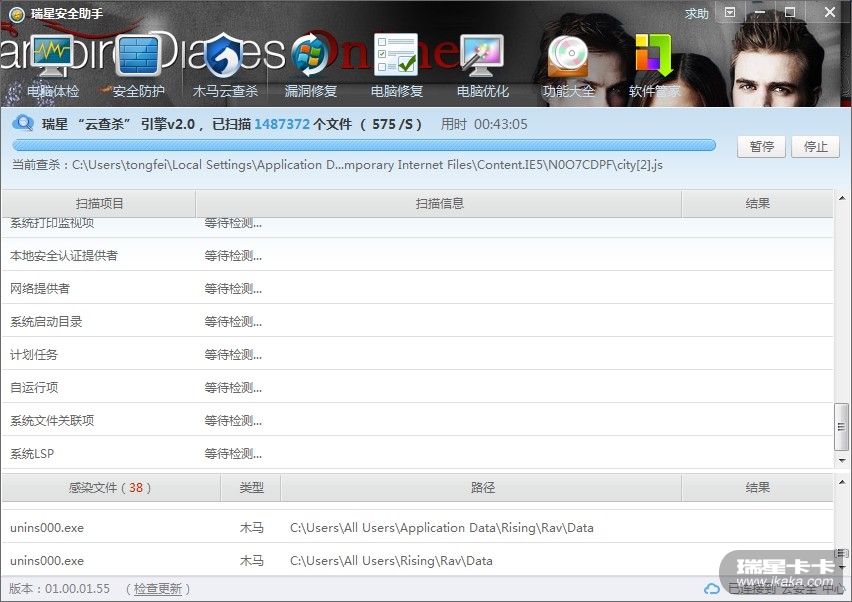Select unins000.exe in Application Data\Rising path

(417, 528)
